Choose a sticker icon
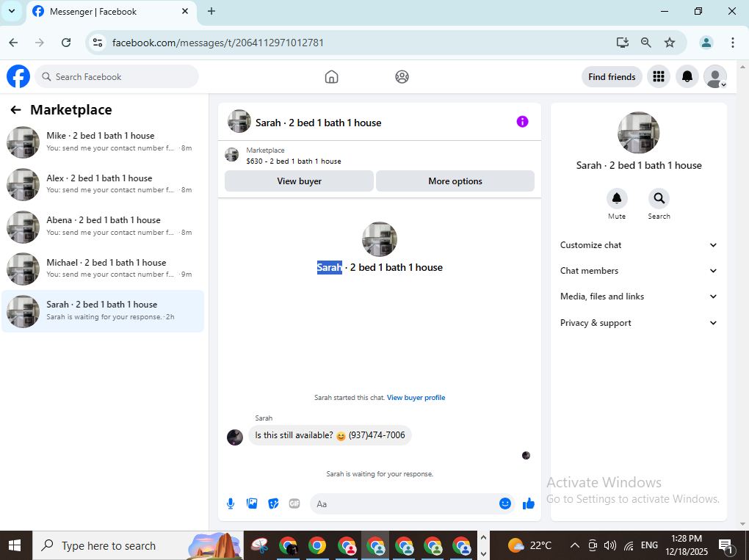This screenshot has height=560, width=749. click(x=273, y=503)
